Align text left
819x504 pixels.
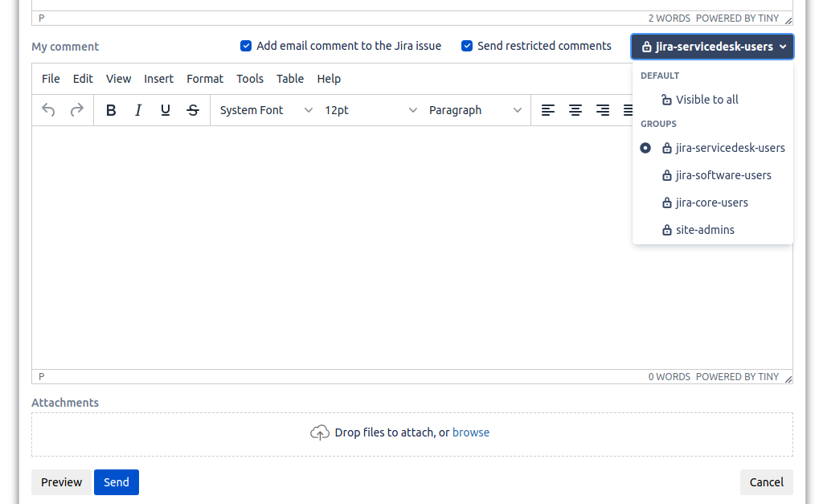(548, 110)
